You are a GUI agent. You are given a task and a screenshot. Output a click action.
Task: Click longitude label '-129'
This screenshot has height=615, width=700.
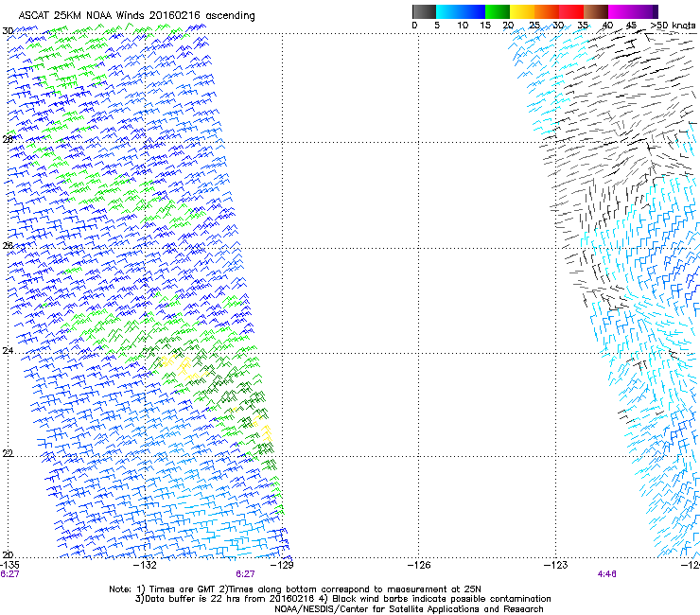[282, 565]
